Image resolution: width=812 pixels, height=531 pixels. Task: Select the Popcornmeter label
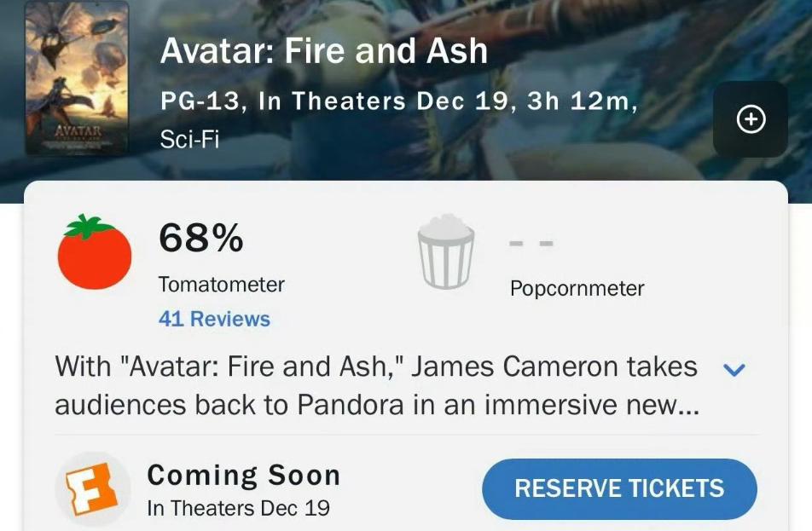point(577,289)
